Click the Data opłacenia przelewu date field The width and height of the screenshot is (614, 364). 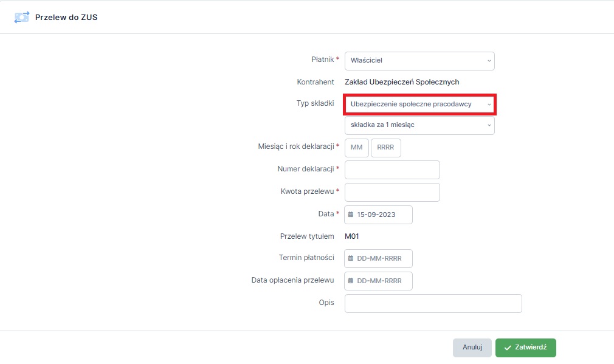[378, 281]
